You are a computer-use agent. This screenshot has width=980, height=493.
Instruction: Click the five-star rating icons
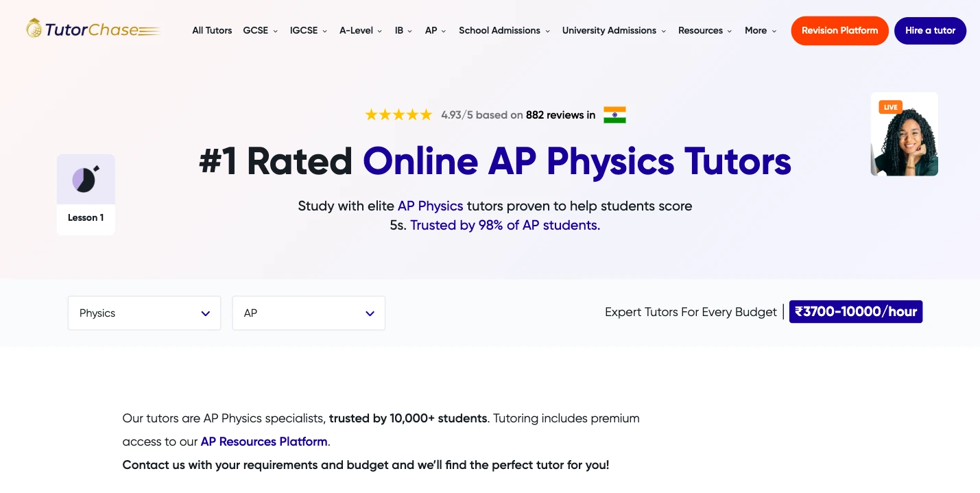398,115
